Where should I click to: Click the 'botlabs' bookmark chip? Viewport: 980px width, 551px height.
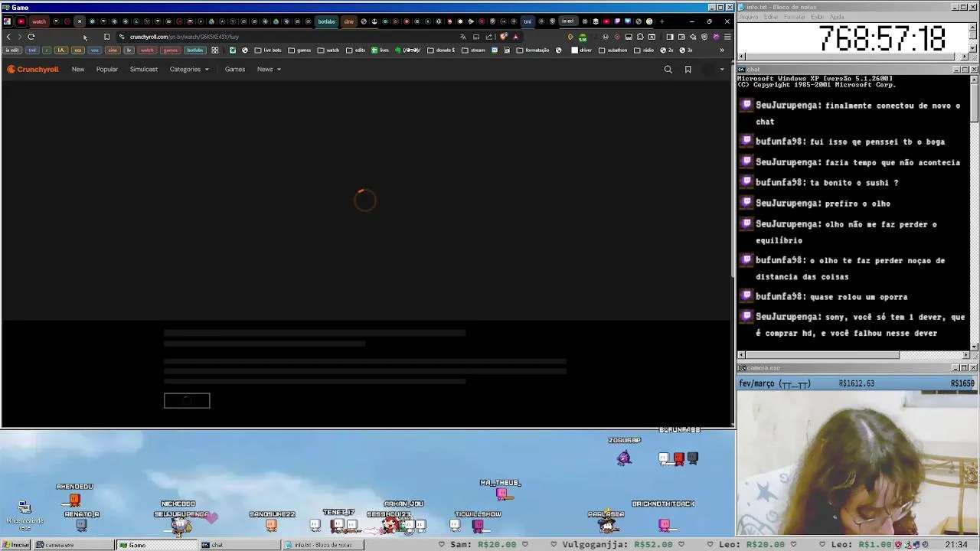pos(195,51)
